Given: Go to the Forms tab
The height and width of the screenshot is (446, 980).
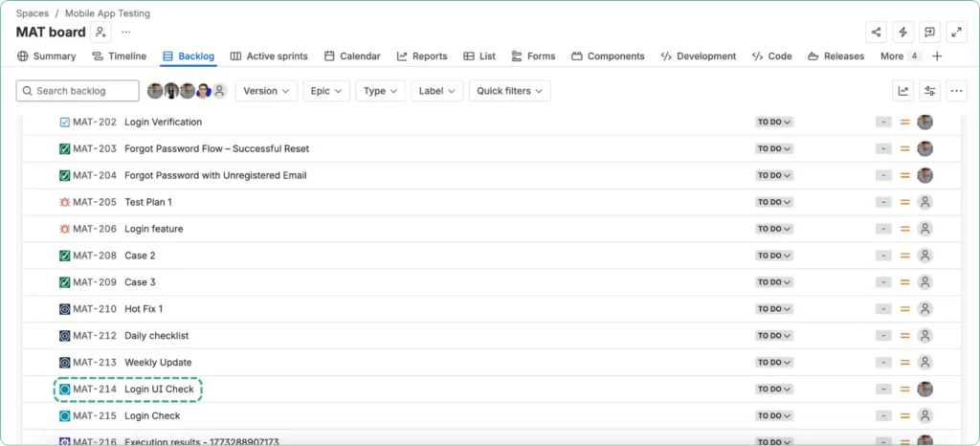Looking at the screenshot, I should coord(533,56).
